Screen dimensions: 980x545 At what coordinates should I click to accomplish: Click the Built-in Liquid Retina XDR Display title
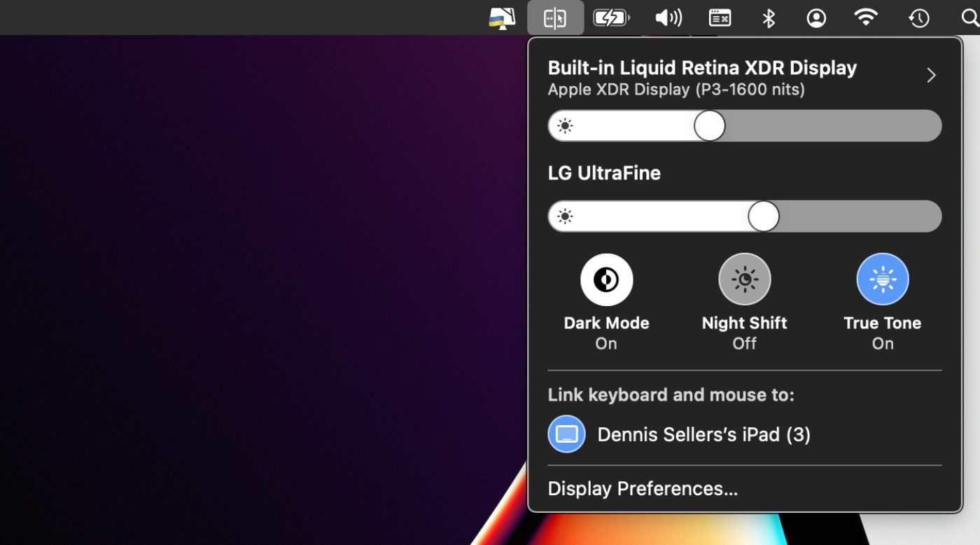702,68
